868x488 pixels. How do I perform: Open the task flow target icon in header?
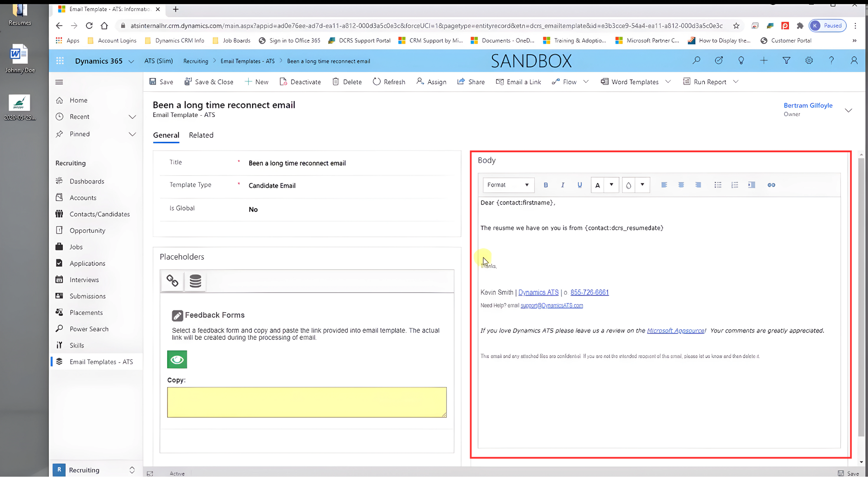tap(719, 61)
